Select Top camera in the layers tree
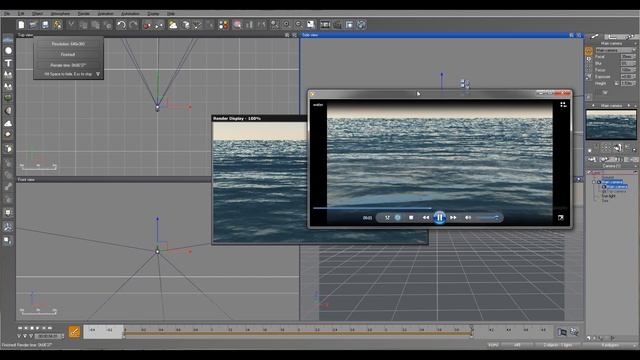Viewport: 640px width, 360px height. point(617,191)
